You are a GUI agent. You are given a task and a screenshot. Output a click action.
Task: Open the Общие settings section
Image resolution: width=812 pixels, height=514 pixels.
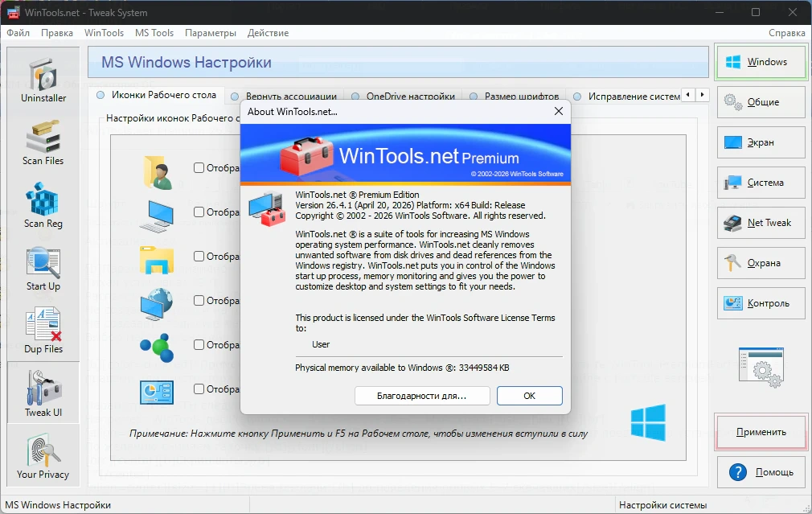pos(761,102)
